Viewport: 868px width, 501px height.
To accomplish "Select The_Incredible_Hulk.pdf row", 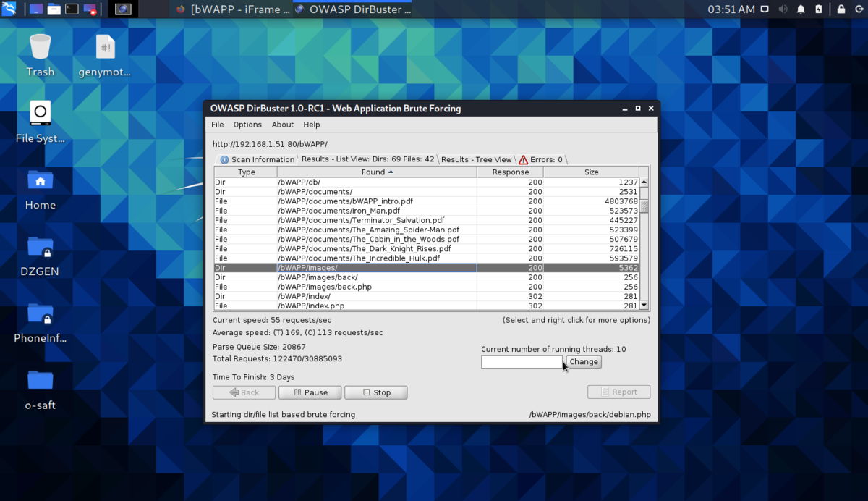I will tap(427, 258).
